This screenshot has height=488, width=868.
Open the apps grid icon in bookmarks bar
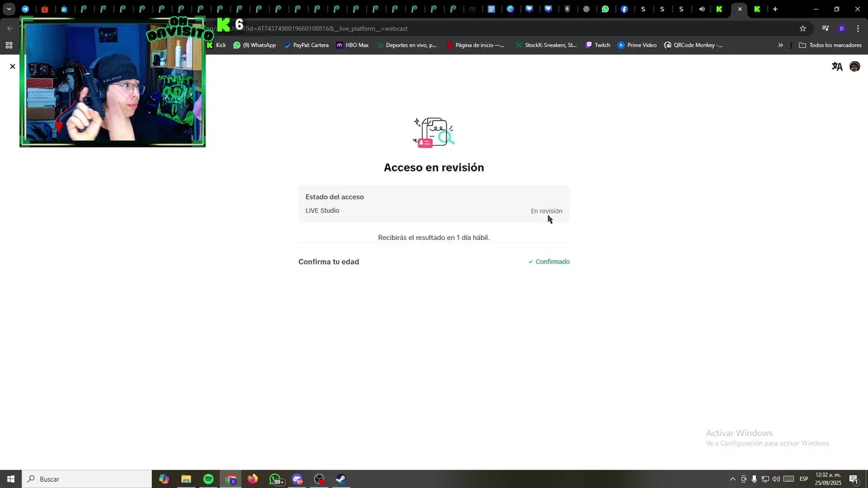[9, 45]
